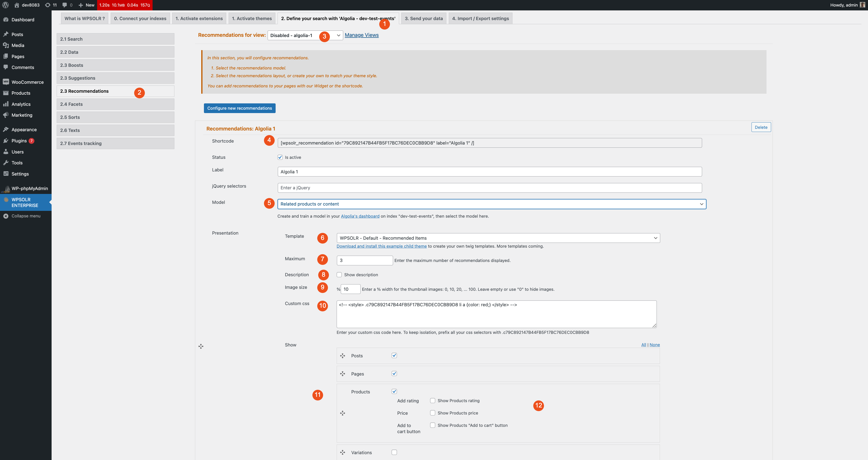Open the Recommendations for view dropdown
868x460 pixels.
(305, 35)
